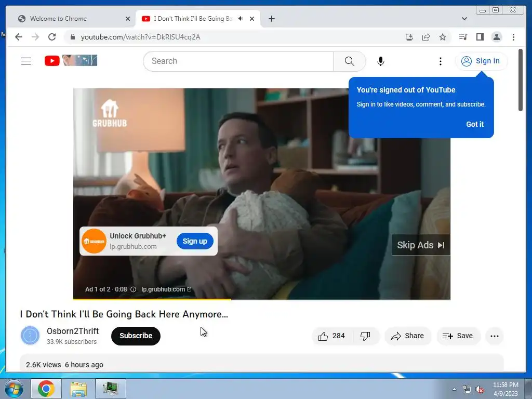Open Chrome profile avatar icon
This screenshot has width=532, height=399.
(496, 37)
